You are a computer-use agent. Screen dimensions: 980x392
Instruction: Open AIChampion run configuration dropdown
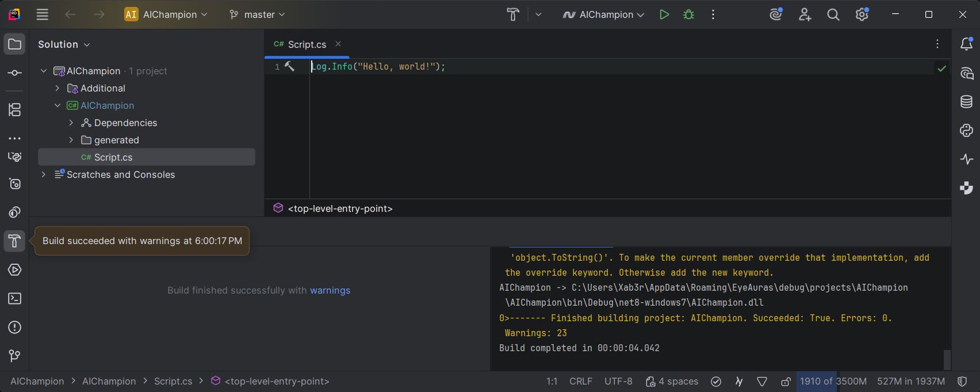coord(603,14)
